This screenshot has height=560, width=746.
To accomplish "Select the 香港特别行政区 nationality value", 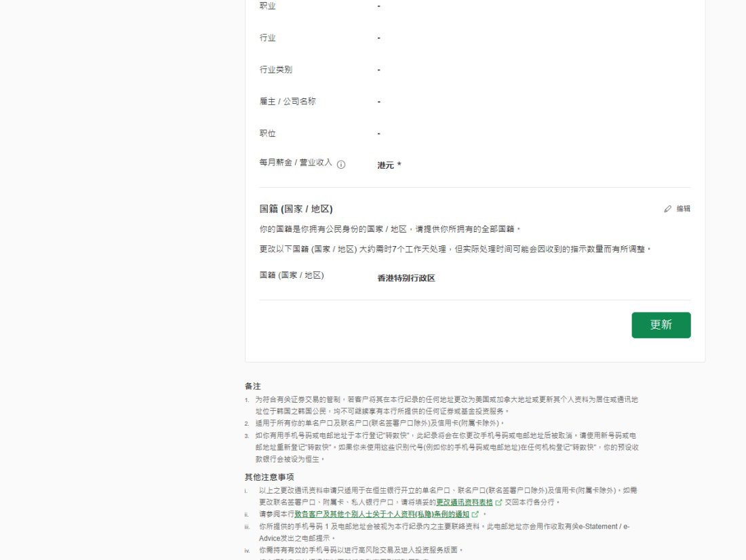I will 406,278.
